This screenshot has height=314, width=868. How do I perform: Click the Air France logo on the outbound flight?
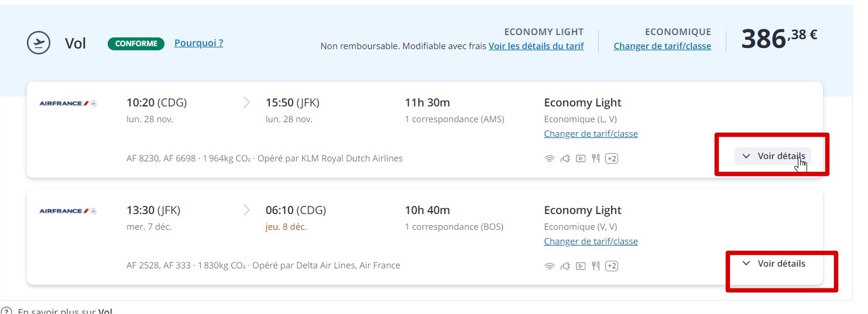tap(68, 103)
